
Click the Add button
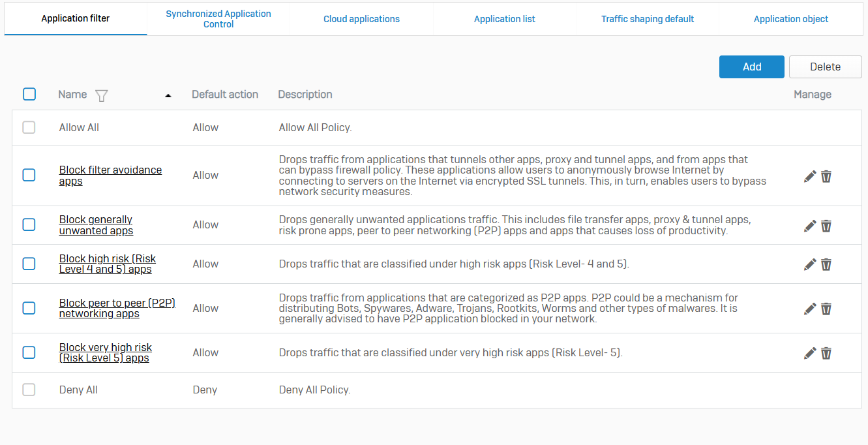751,67
